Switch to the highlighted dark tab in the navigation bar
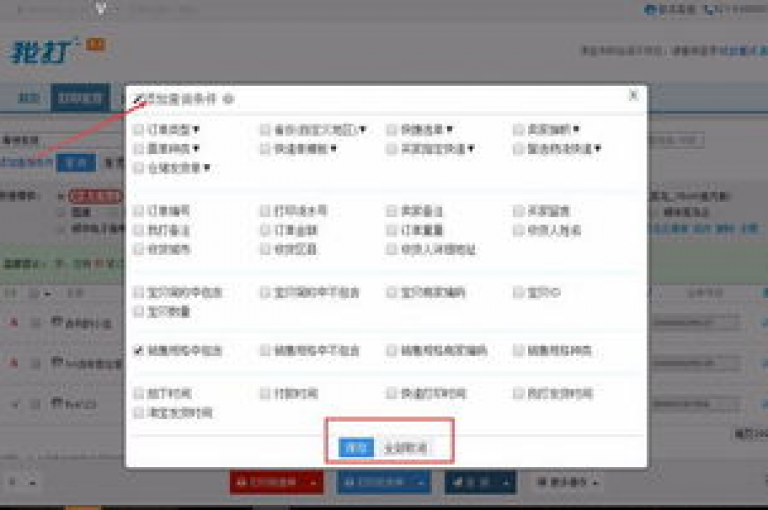Viewport: 768px width, 510px height. (80, 98)
